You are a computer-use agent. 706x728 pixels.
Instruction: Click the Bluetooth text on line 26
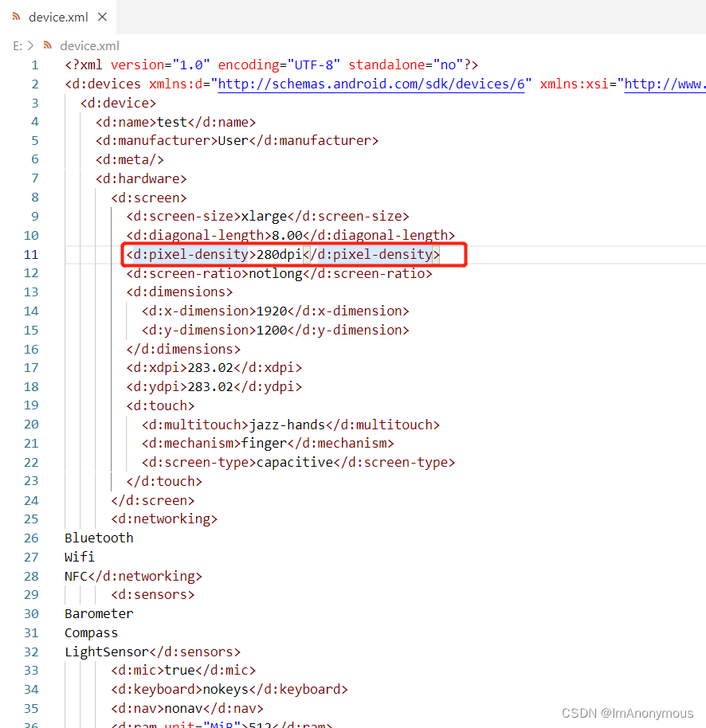coord(98,538)
